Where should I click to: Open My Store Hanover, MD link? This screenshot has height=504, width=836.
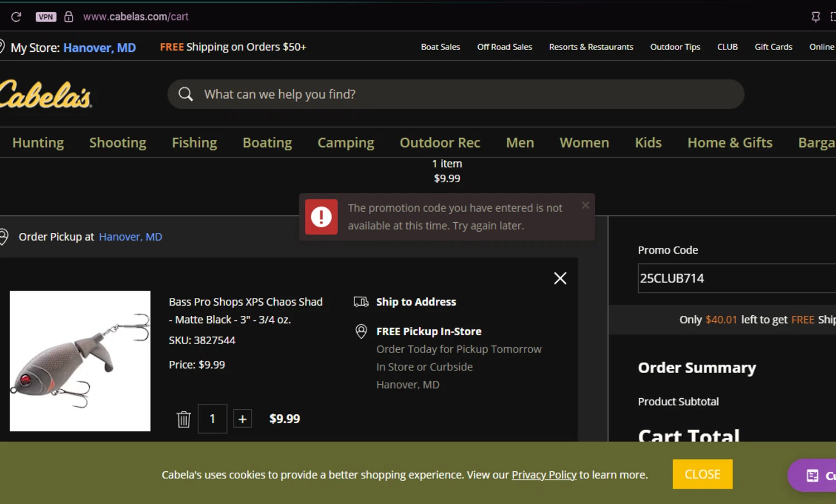[99, 47]
